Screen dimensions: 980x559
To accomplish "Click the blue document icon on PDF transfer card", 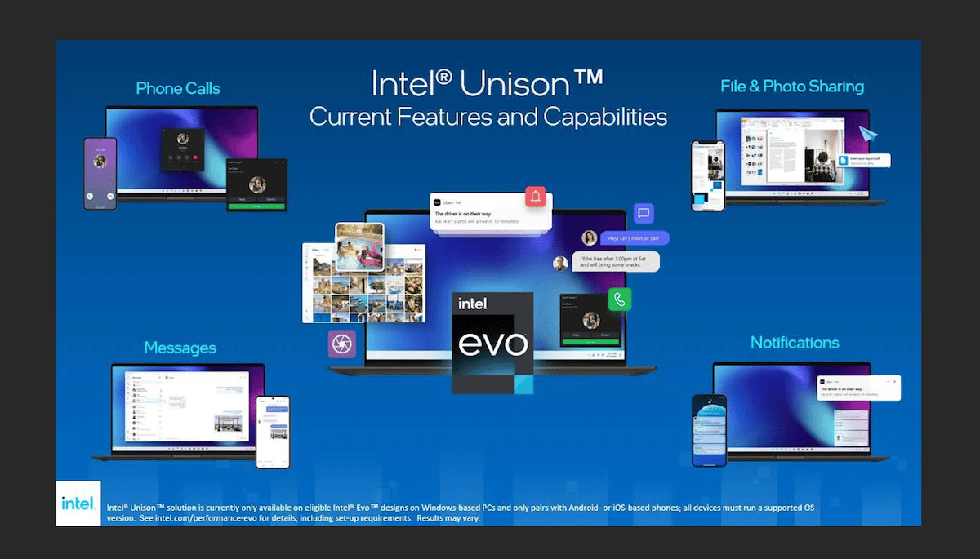I will (843, 161).
